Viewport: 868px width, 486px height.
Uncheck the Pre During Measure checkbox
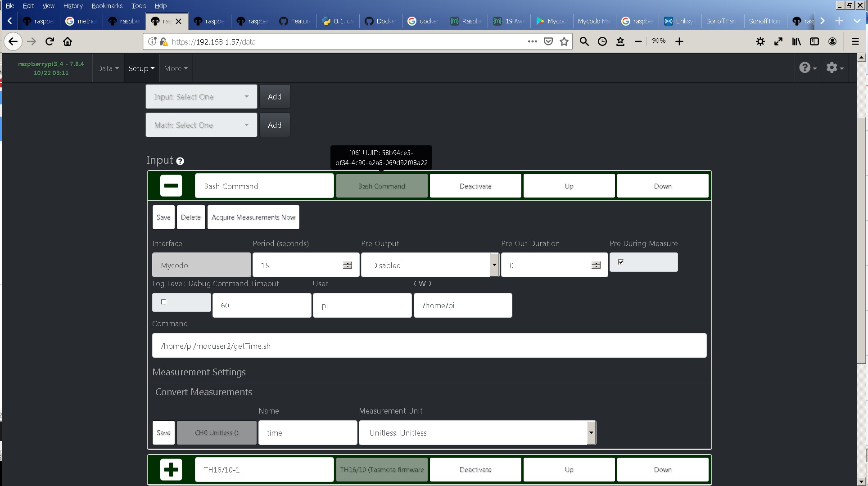(621, 262)
